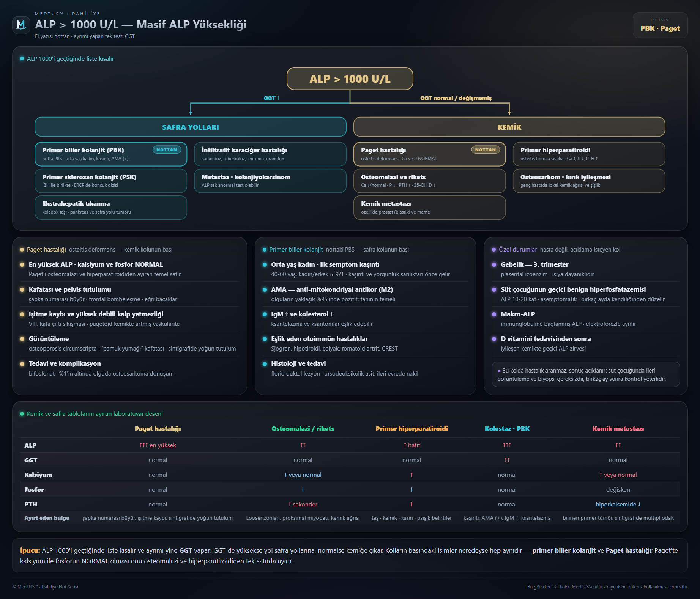This screenshot has height=599, width=700.
Task: Click 'Eşlik eden otoimmün hastalıklar' bullet
Action: (x=319, y=339)
